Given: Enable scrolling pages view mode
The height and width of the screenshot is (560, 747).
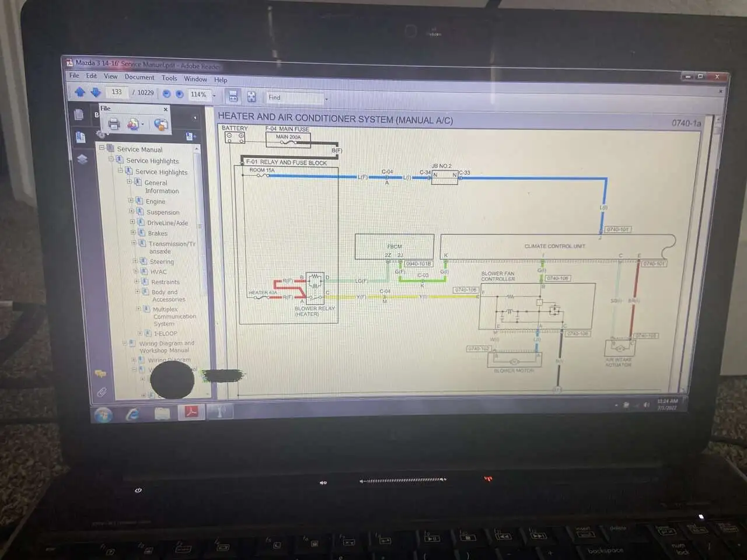Looking at the screenshot, I should click(x=233, y=96).
